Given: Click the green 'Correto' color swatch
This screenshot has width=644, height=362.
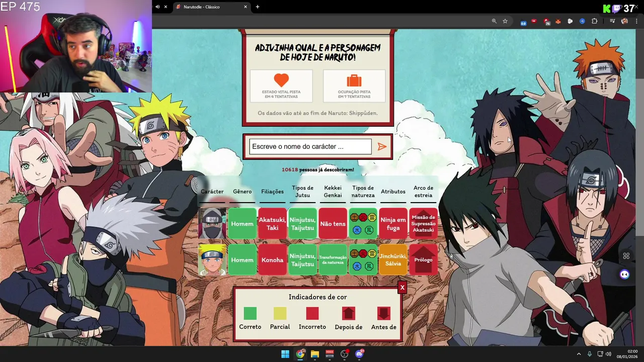Looking at the screenshot, I should [250, 313].
